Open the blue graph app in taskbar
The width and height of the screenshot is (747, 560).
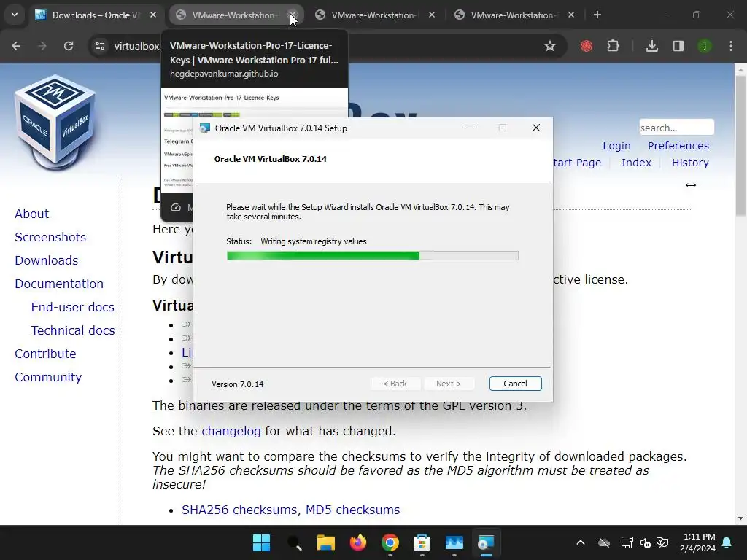pyautogui.click(x=454, y=542)
